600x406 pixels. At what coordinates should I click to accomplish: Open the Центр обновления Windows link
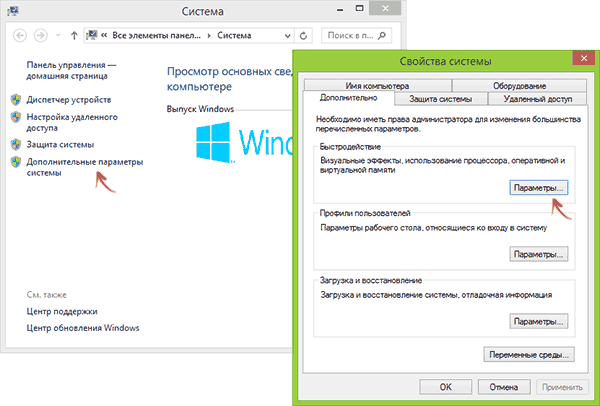coord(83,327)
